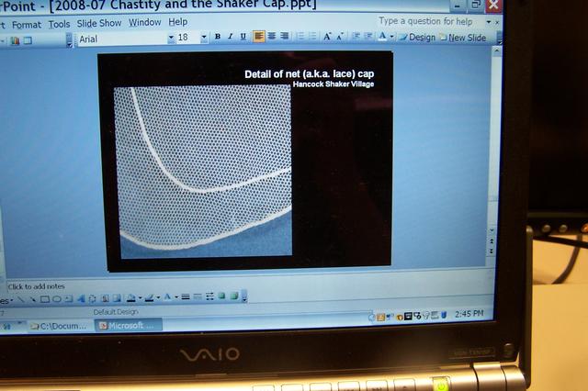Apply the Line Color button

tap(149, 297)
